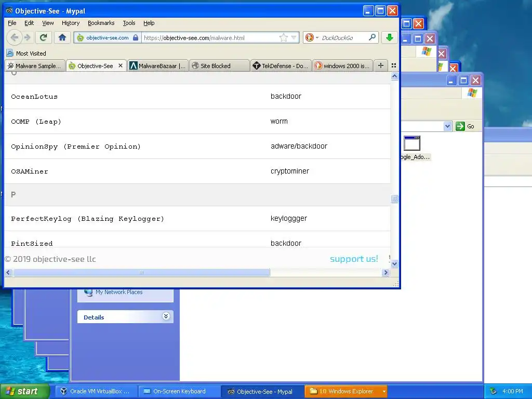Switch to the Site Blocked tab
The image size is (532, 399).
coord(219,66)
